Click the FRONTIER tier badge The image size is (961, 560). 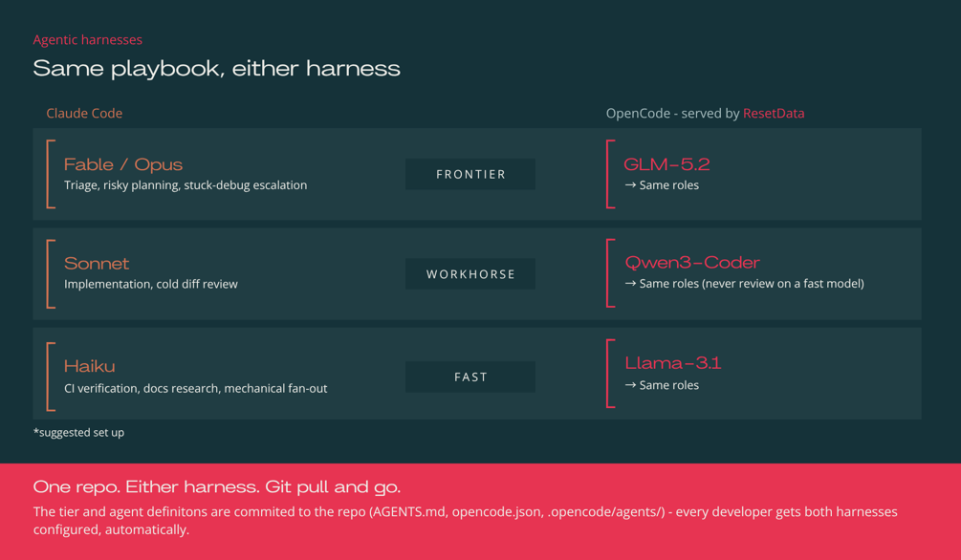point(470,175)
